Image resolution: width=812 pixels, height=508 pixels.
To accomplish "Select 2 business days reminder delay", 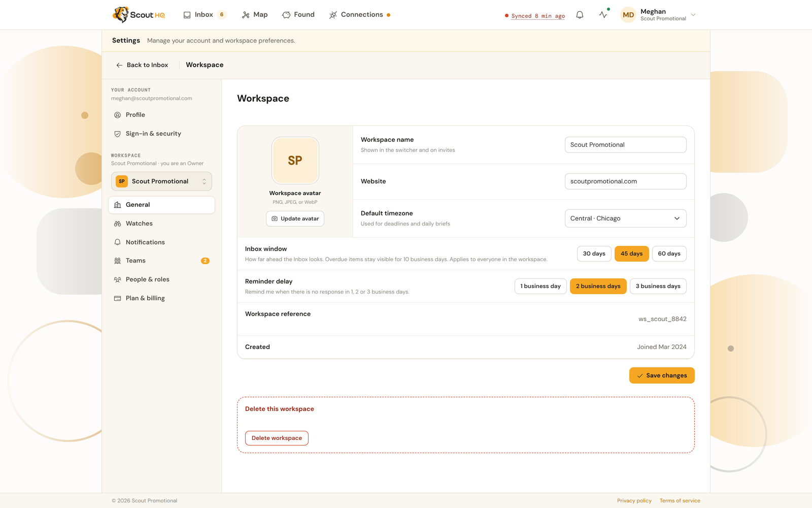I will tap(598, 286).
